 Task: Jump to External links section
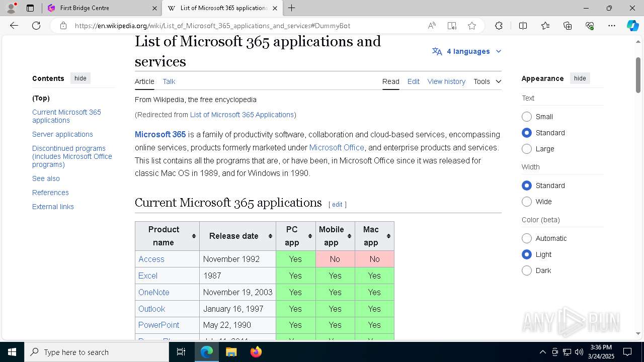click(53, 207)
